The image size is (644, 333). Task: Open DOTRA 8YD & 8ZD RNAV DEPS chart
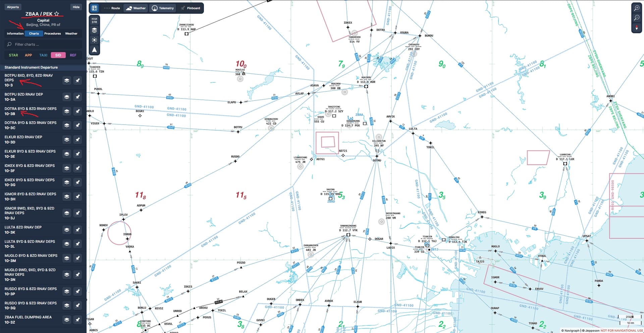(x=30, y=111)
